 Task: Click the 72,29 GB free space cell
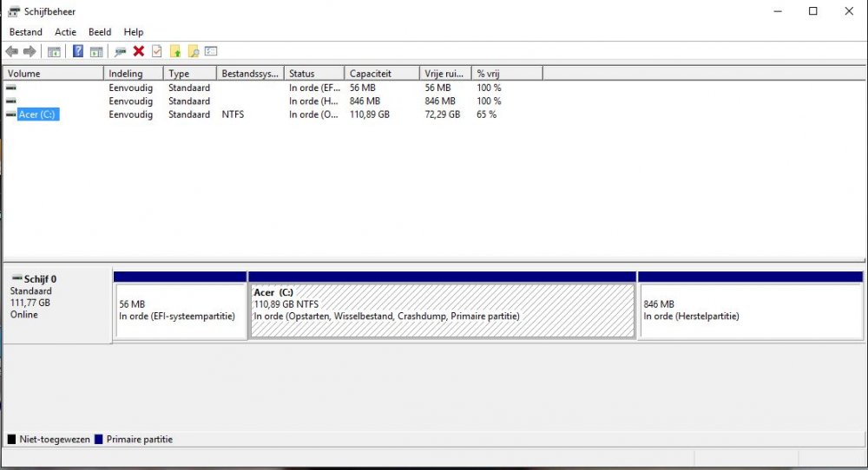pos(443,114)
